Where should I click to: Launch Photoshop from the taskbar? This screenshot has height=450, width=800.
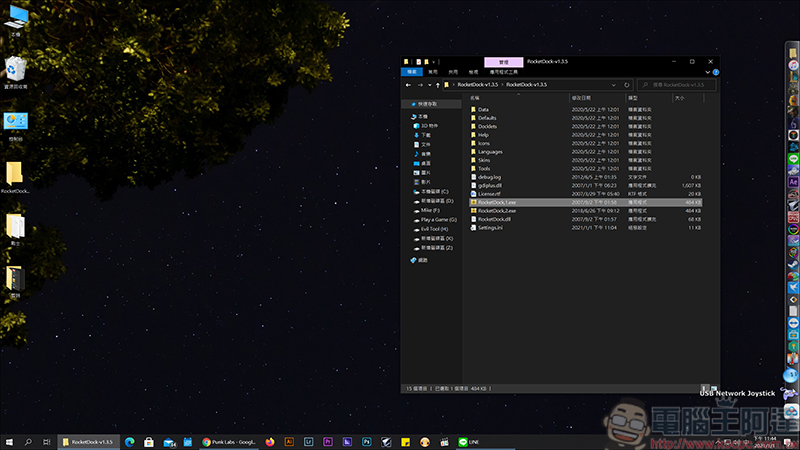click(x=366, y=442)
